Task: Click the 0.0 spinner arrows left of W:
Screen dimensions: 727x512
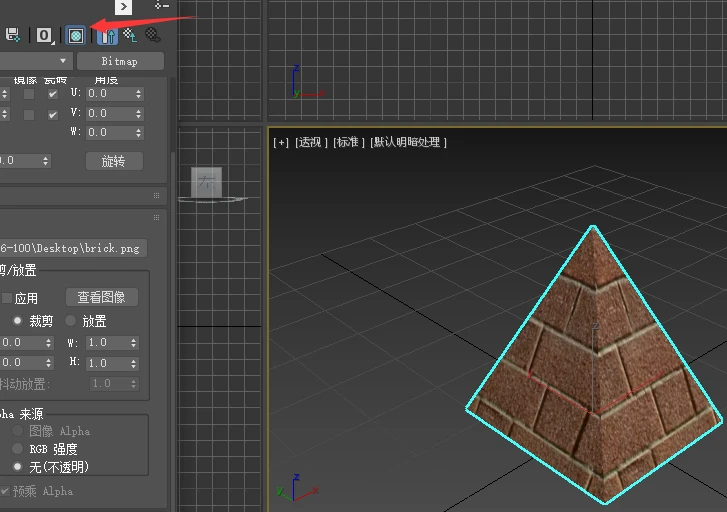Action: pyautogui.click(x=49, y=343)
